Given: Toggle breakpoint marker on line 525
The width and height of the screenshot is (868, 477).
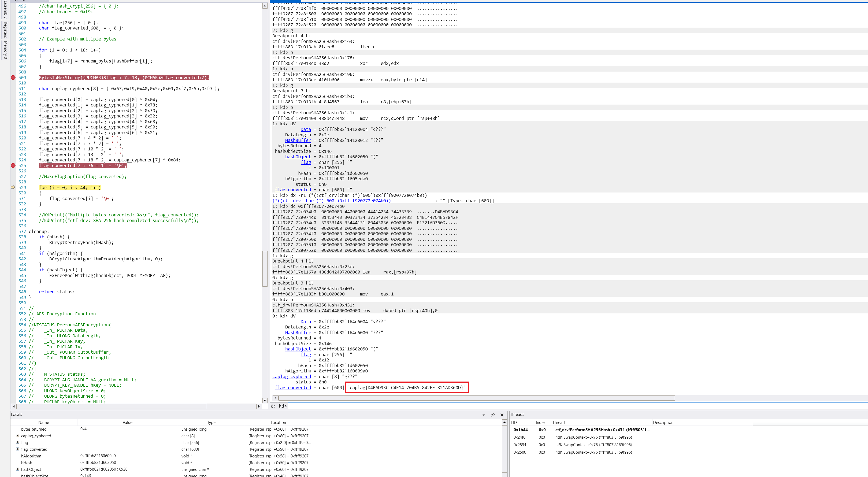Looking at the screenshot, I should [13, 165].
